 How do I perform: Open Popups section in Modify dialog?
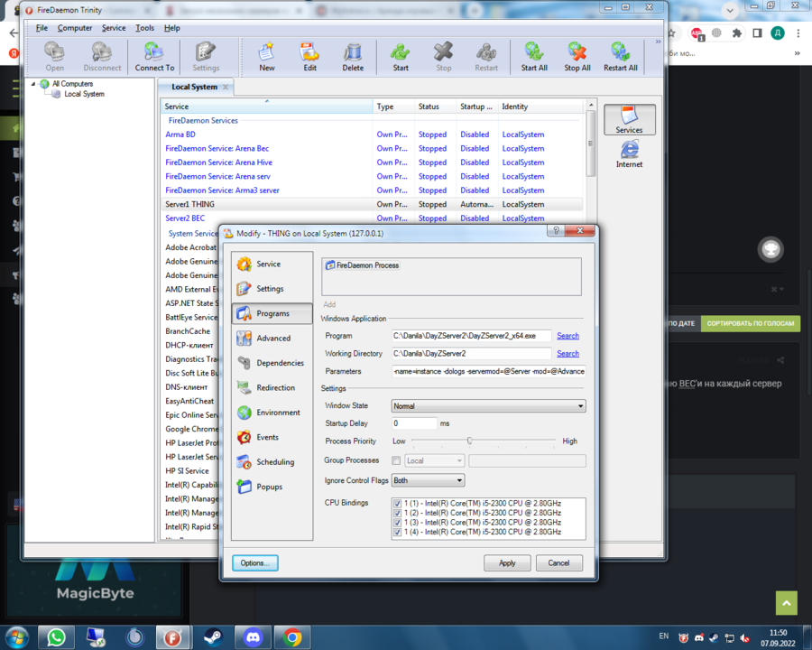(272, 487)
